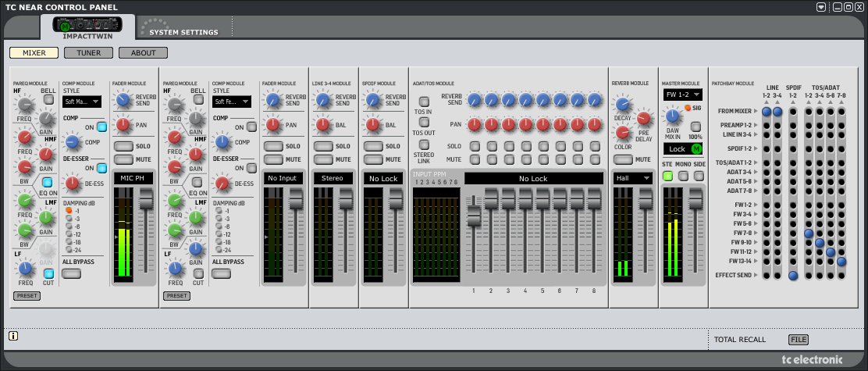
Task: Switch to the SYSTEM SETTINGS tab
Action: [183, 32]
